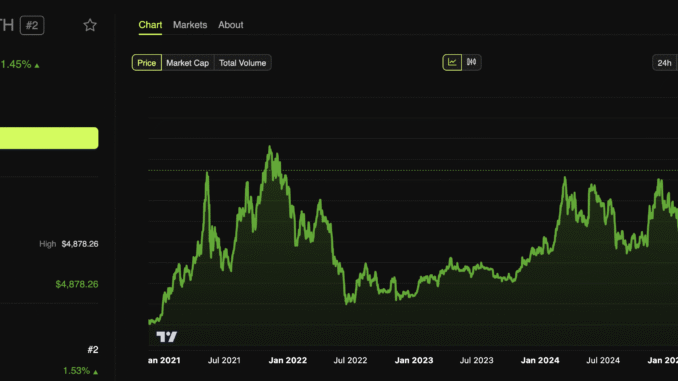This screenshot has width=678, height=381.
Task: Switch to candlestick chart view icon
Action: [471, 62]
